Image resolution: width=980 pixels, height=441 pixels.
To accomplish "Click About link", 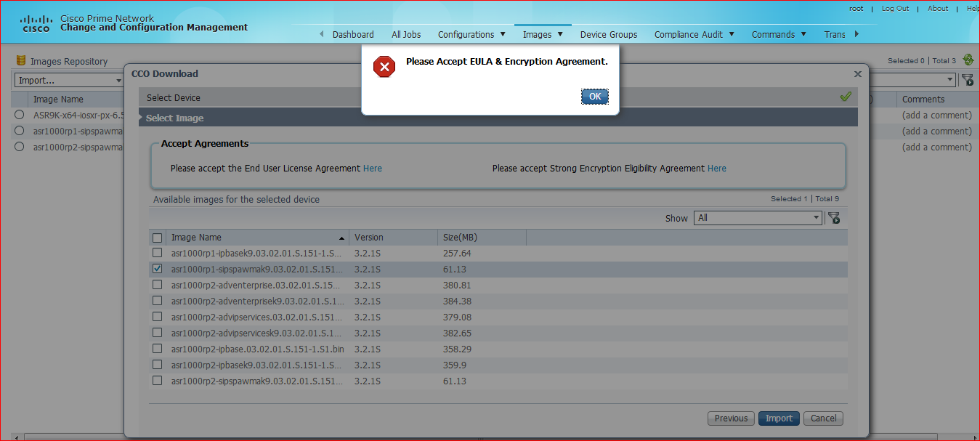I will coord(938,9).
